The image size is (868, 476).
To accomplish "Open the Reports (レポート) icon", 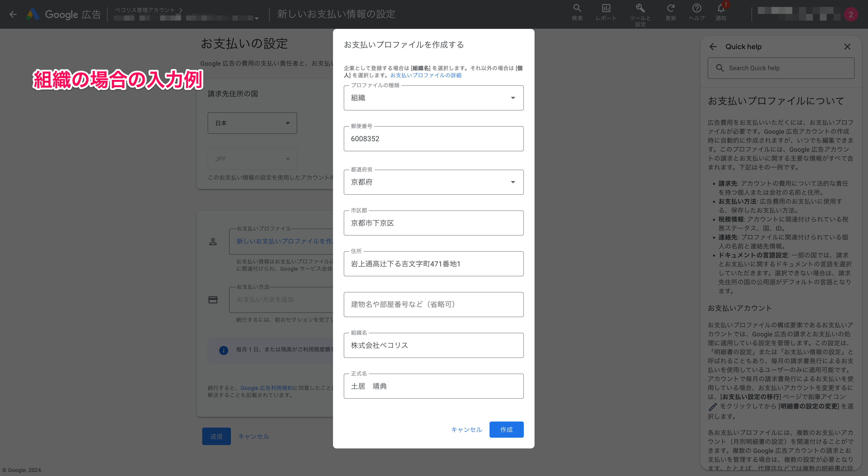I will (606, 8).
